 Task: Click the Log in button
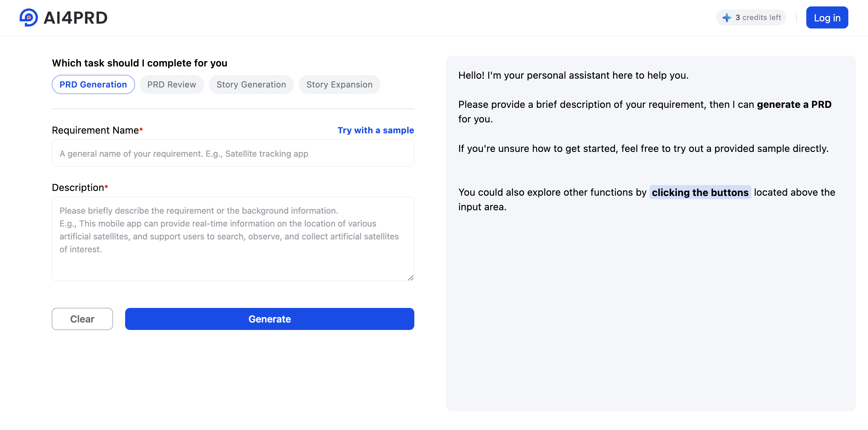tap(827, 17)
